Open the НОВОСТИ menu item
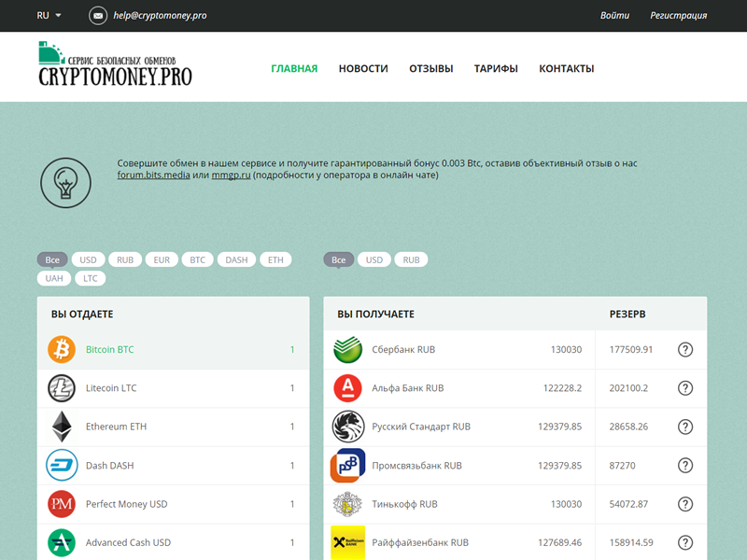747x560 pixels. tap(363, 68)
